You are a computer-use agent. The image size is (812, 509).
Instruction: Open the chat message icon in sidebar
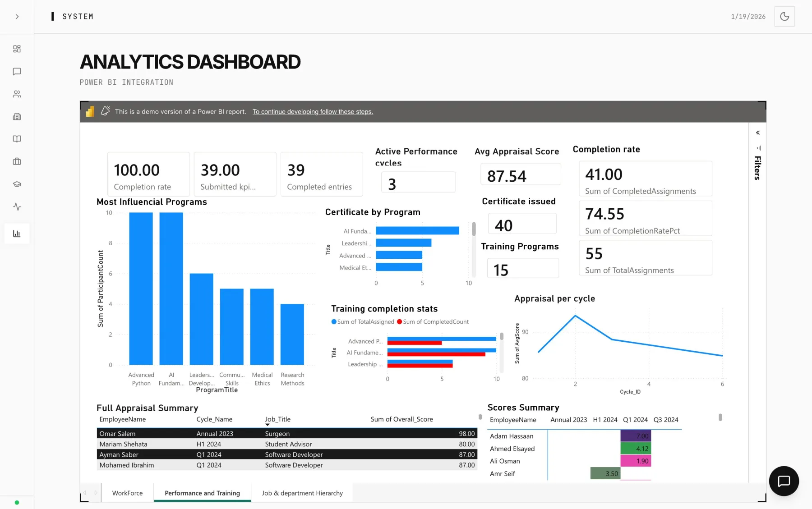point(17,71)
